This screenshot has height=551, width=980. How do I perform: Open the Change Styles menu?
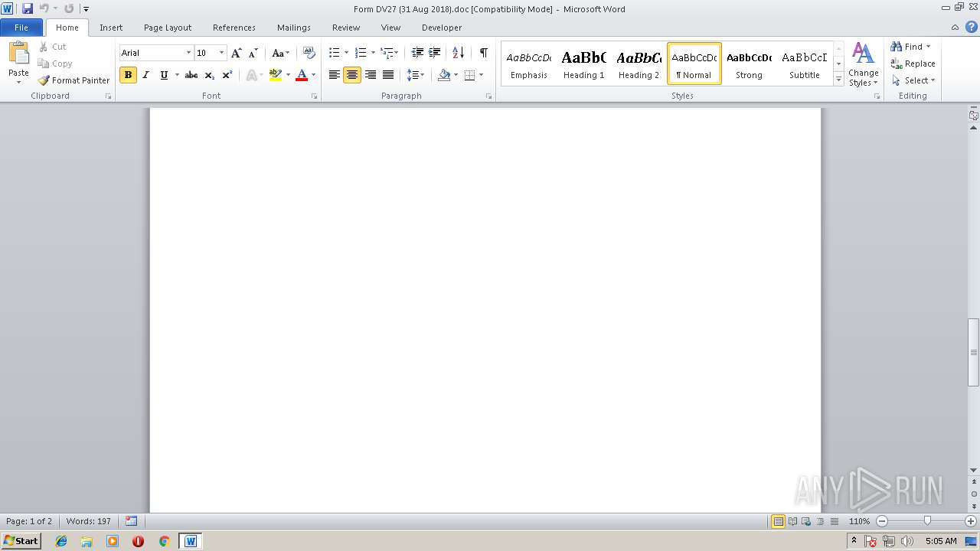(x=863, y=64)
